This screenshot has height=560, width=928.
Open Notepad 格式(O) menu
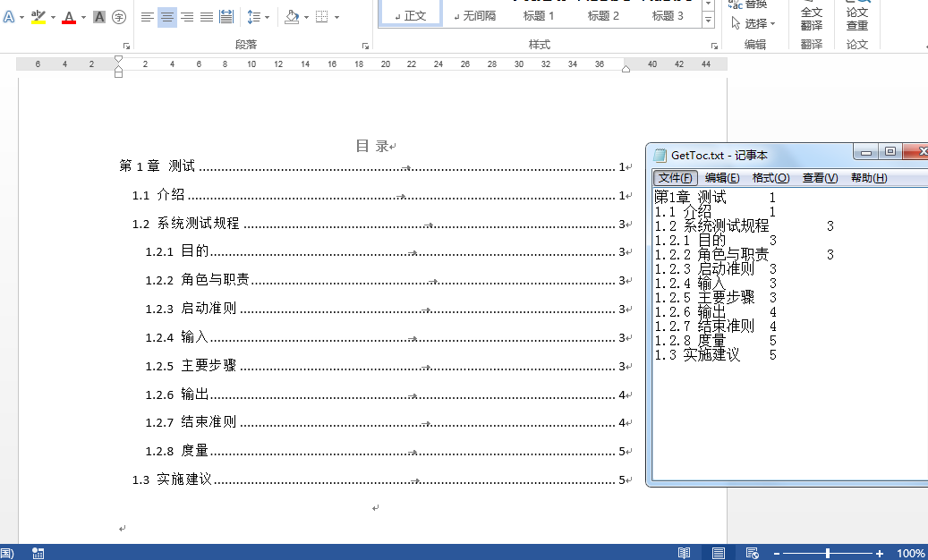coord(771,178)
